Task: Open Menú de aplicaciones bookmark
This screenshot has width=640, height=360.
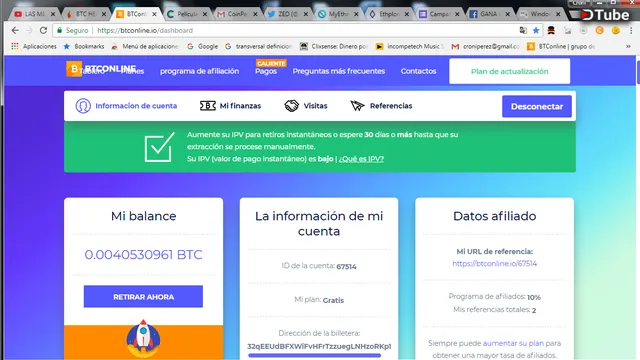Action: tap(145, 47)
